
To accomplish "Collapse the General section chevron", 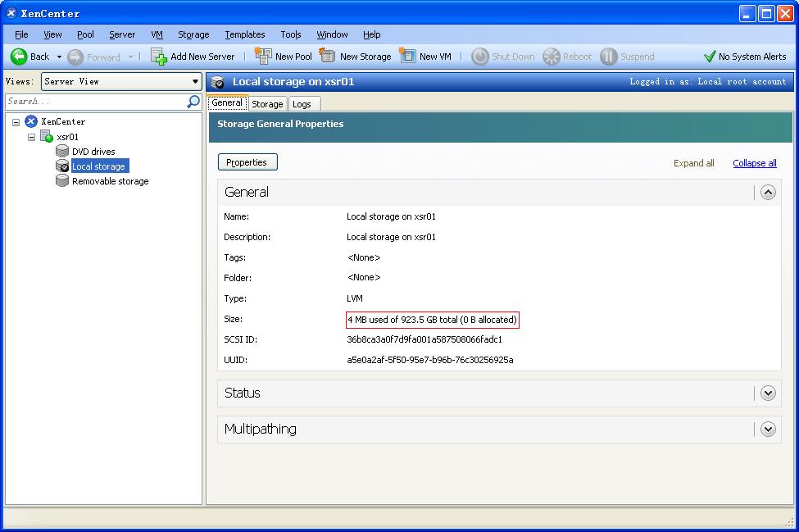I will tap(768, 193).
